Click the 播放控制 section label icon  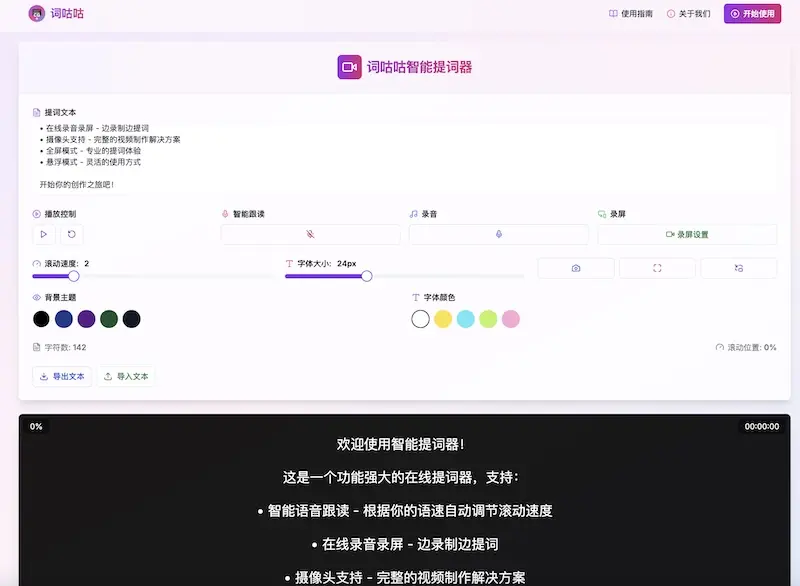pyautogui.click(x=37, y=214)
